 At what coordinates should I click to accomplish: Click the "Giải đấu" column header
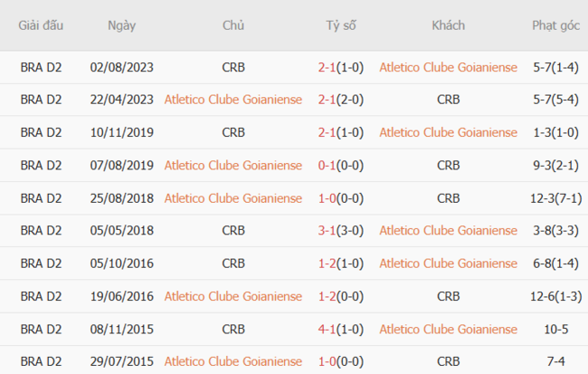(x=41, y=25)
